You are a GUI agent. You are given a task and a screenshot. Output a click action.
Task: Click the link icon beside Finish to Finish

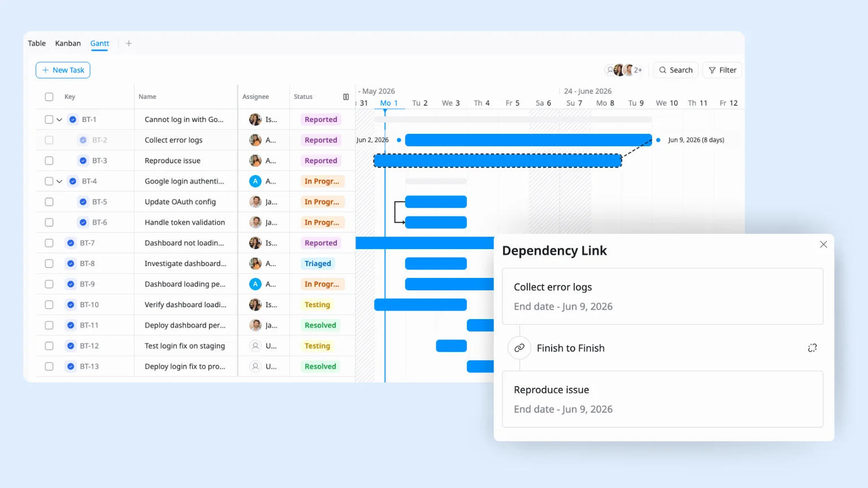click(519, 348)
